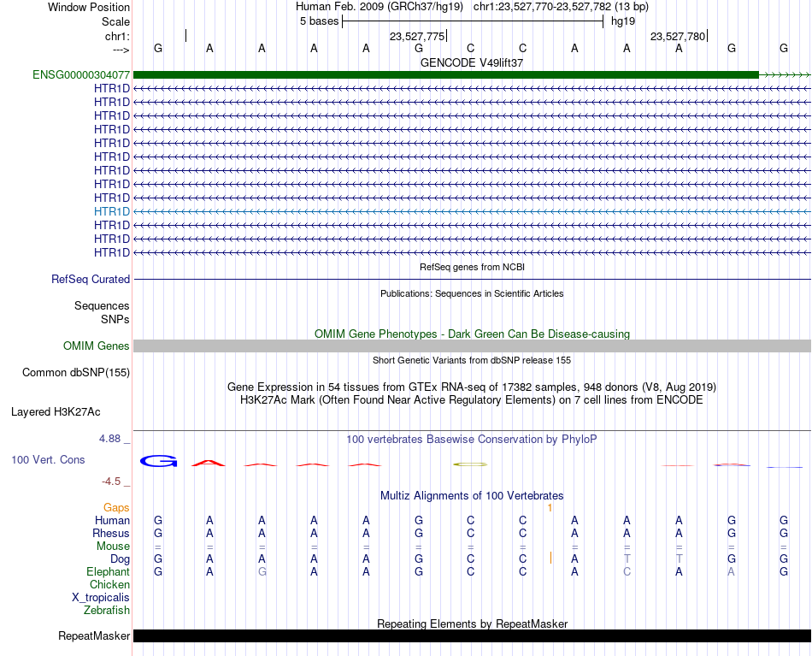Image resolution: width=812 pixels, height=656 pixels.
Task: Click the faded G in Elephant row
Action: [x=262, y=572]
